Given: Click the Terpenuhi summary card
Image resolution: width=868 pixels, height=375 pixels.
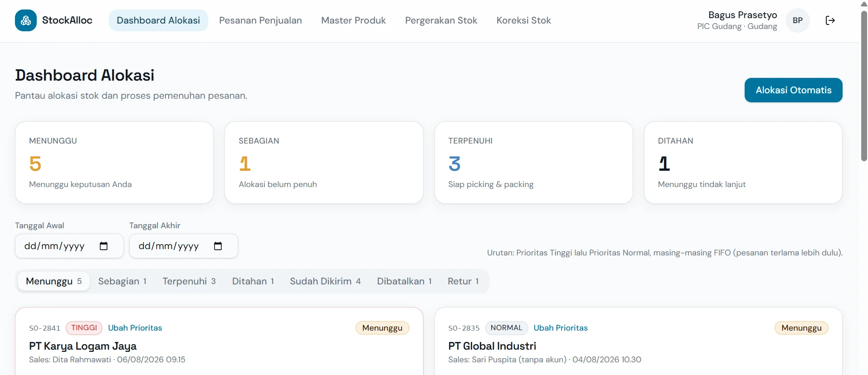Looking at the screenshot, I should pyautogui.click(x=534, y=163).
